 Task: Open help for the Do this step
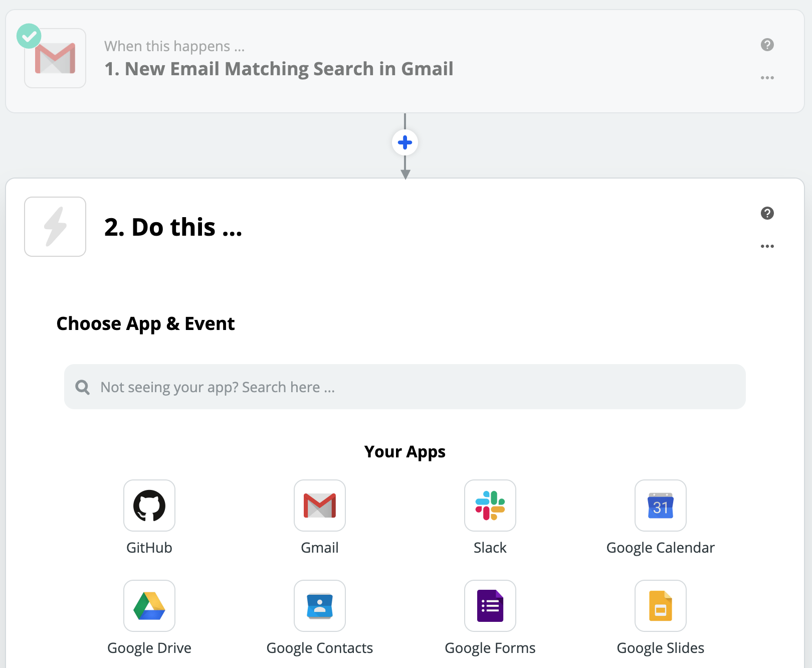(767, 213)
